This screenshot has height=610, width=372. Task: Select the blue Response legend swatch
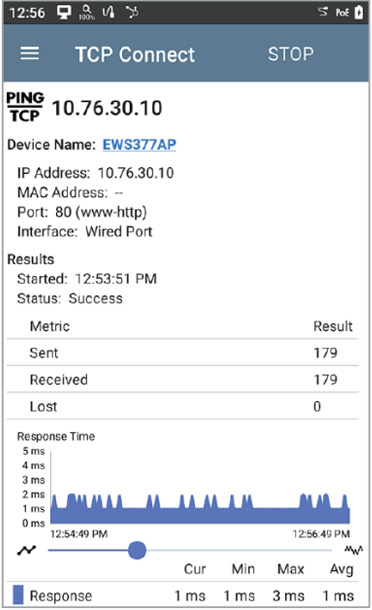click(x=18, y=595)
